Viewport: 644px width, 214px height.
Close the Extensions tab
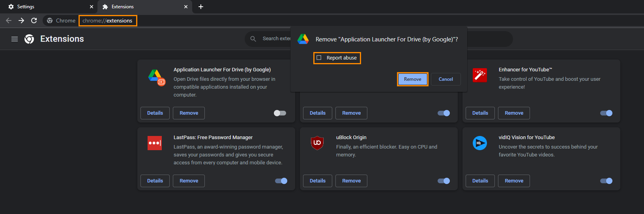[x=186, y=7]
